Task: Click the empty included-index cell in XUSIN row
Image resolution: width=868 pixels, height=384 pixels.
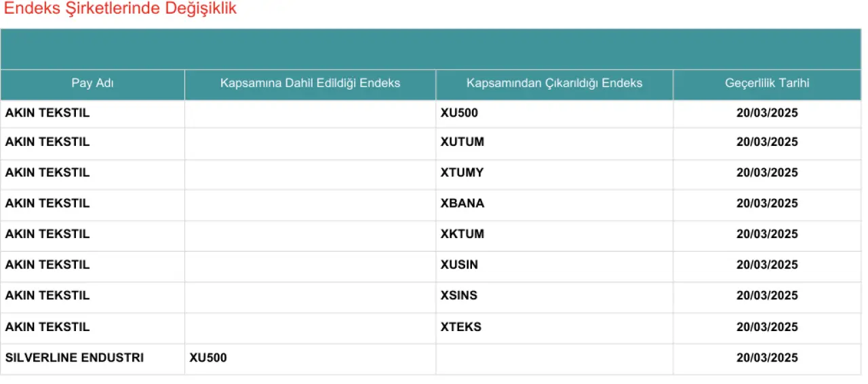Action: (x=310, y=265)
